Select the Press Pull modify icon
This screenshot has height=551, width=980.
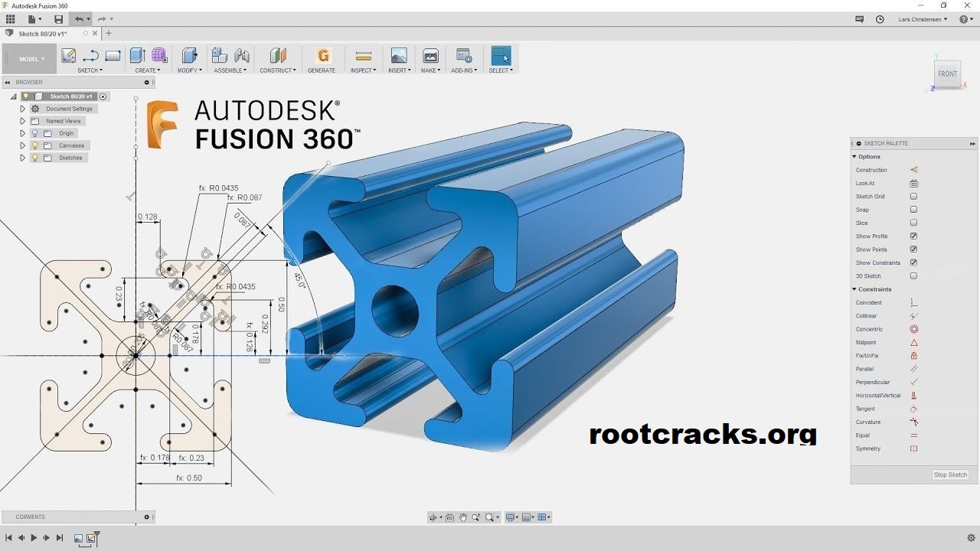[189, 55]
